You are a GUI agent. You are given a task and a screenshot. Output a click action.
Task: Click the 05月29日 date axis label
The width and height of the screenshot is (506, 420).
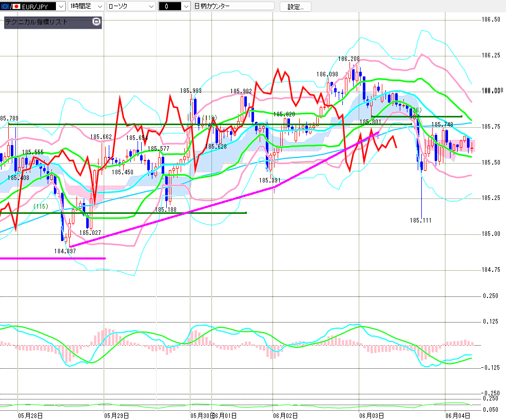[116, 416]
